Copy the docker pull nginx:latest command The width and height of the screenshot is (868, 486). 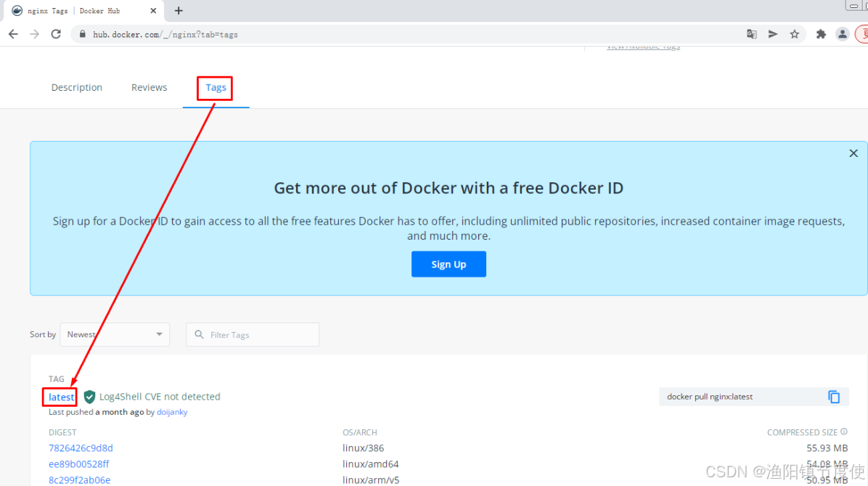834,397
